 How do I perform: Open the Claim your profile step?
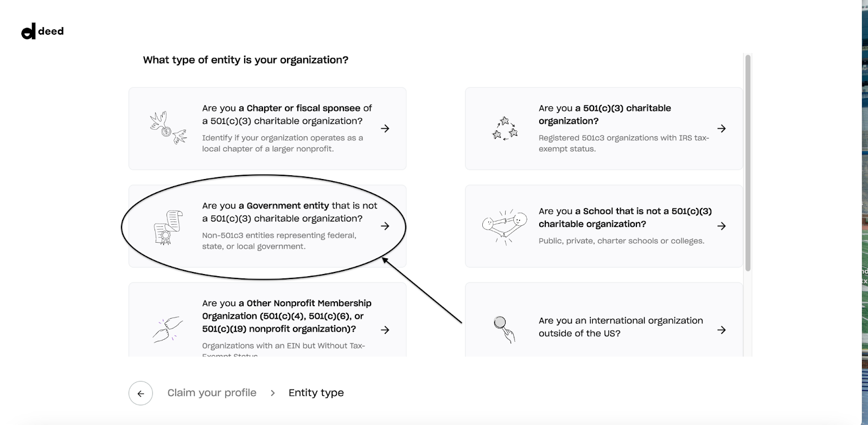(212, 392)
